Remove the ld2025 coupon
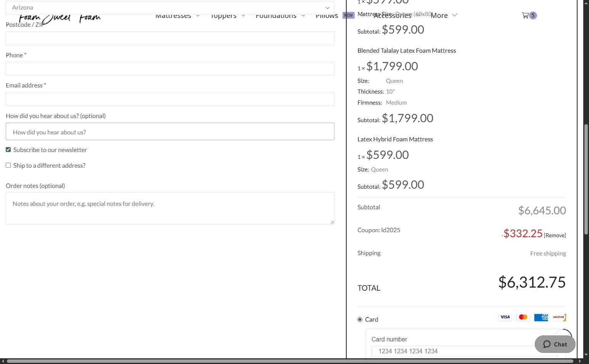The height and width of the screenshot is (364, 589). click(555, 235)
